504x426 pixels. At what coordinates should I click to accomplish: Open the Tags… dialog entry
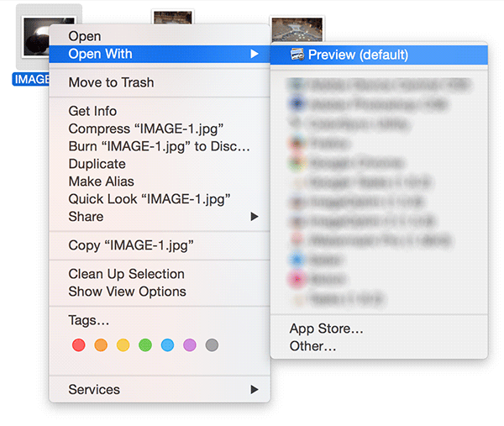[160, 320]
